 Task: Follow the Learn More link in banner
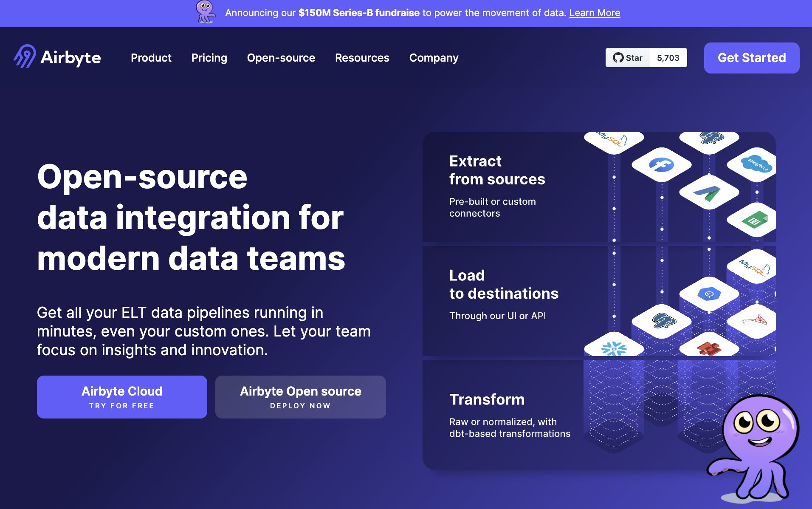(x=595, y=13)
